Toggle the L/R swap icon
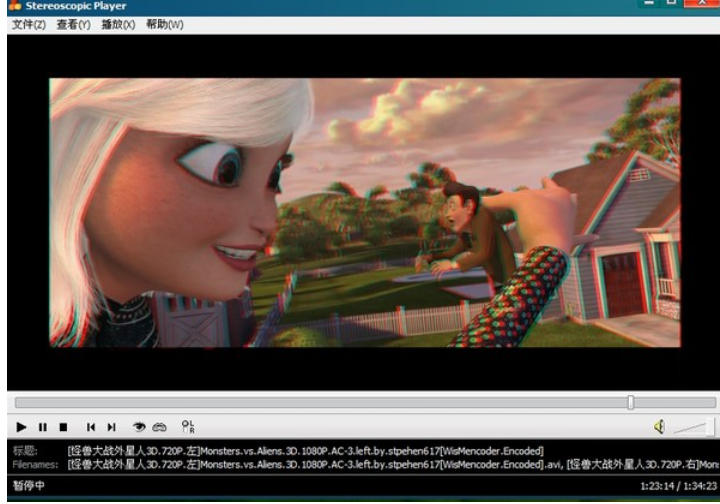Image resolution: width=720 pixels, height=504 pixels. pyautogui.click(x=186, y=427)
